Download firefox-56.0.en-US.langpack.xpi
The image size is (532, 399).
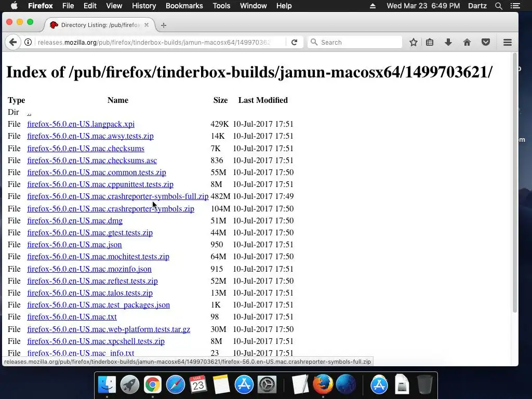click(x=81, y=124)
